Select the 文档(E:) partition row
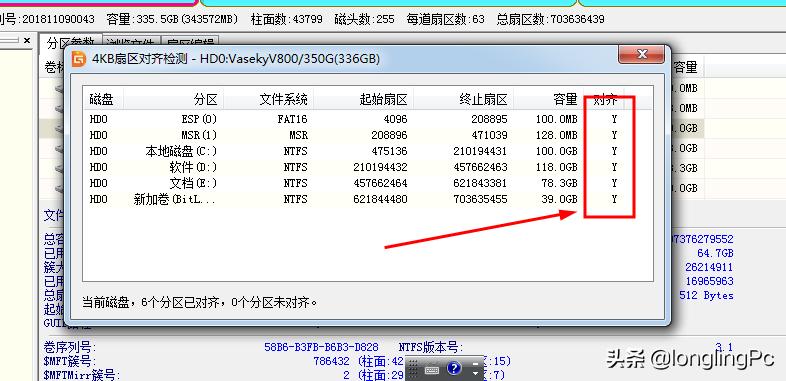The image size is (786, 381). click(x=368, y=183)
